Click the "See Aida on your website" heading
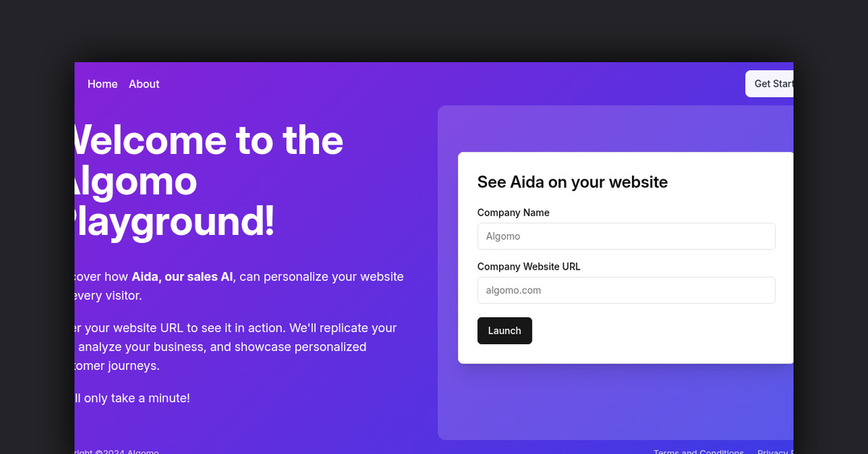 (572, 182)
